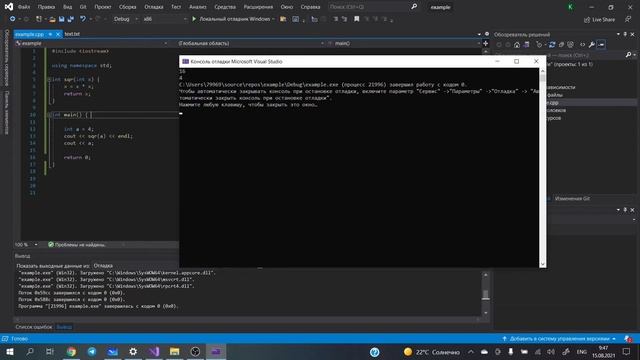Click the open file folder toolbar icon
The height and width of the screenshot is (360, 640).
coord(52,19)
